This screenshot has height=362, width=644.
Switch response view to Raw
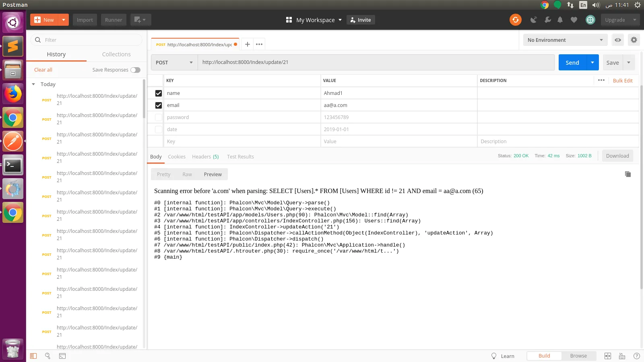(x=187, y=174)
